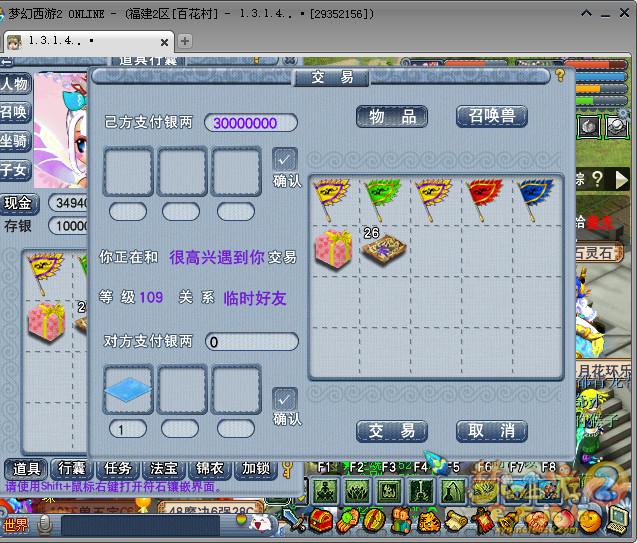This screenshot has height=543, width=637.
Task: Open the 行囊 bag tab
Action: (71, 468)
